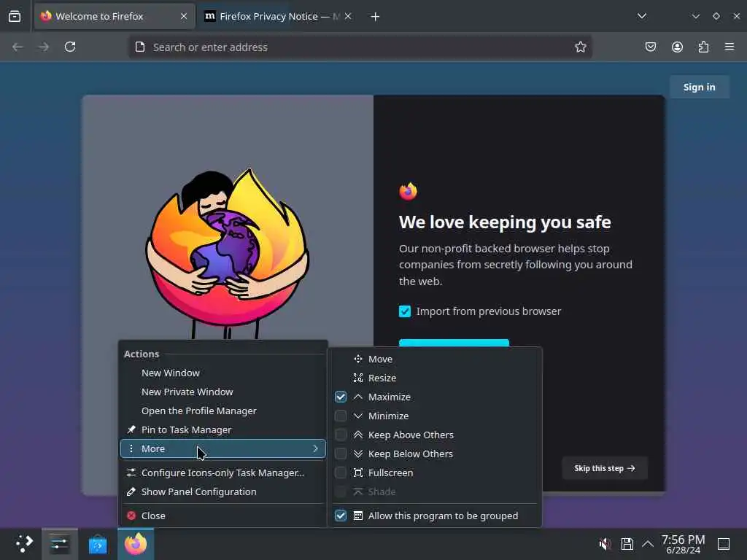Image resolution: width=747 pixels, height=560 pixels.
Task: Select New Private Window menu entry
Action: click(x=223, y=392)
